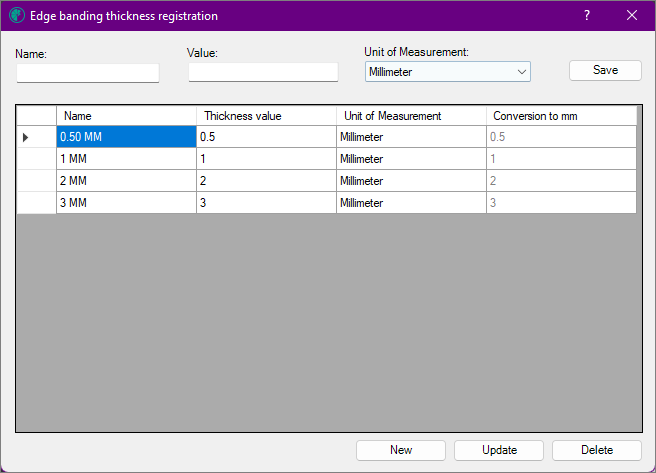Click thickness value cell in 2 MM row
The height and width of the screenshot is (473, 656).
coord(266,181)
